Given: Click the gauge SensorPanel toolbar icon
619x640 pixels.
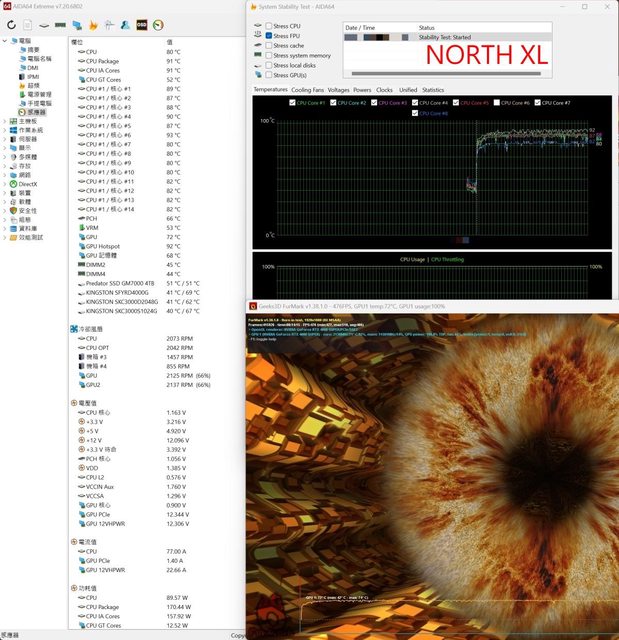Looking at the screenshot, I should 157,24.
